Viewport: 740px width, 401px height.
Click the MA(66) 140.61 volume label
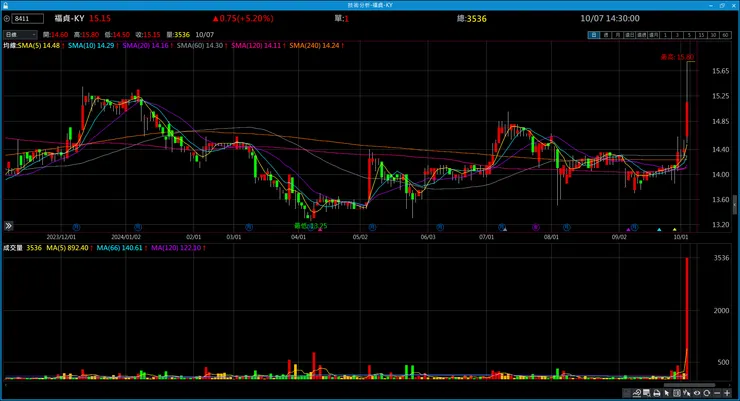click(x=119, y=248)
